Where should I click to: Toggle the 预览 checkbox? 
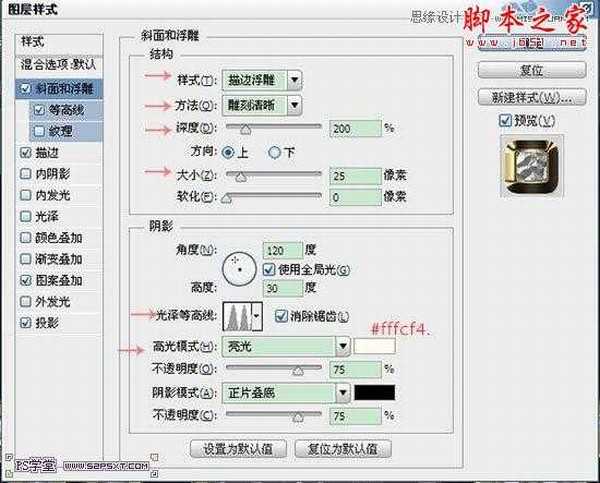[505, 121]
